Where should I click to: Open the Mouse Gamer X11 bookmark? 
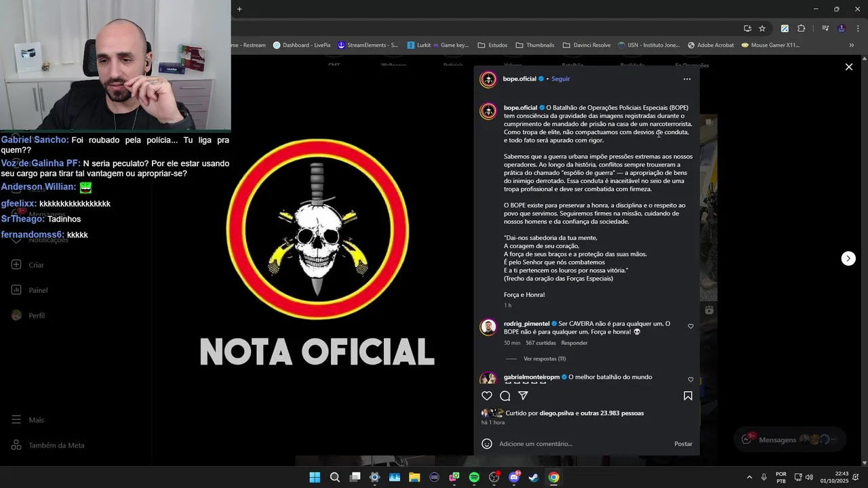point(770,45)
